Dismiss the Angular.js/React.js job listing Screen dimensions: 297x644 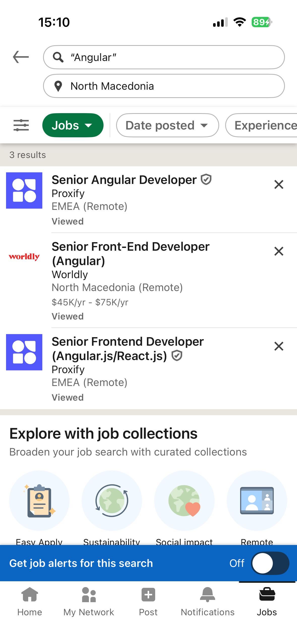(x=279, y=346)
